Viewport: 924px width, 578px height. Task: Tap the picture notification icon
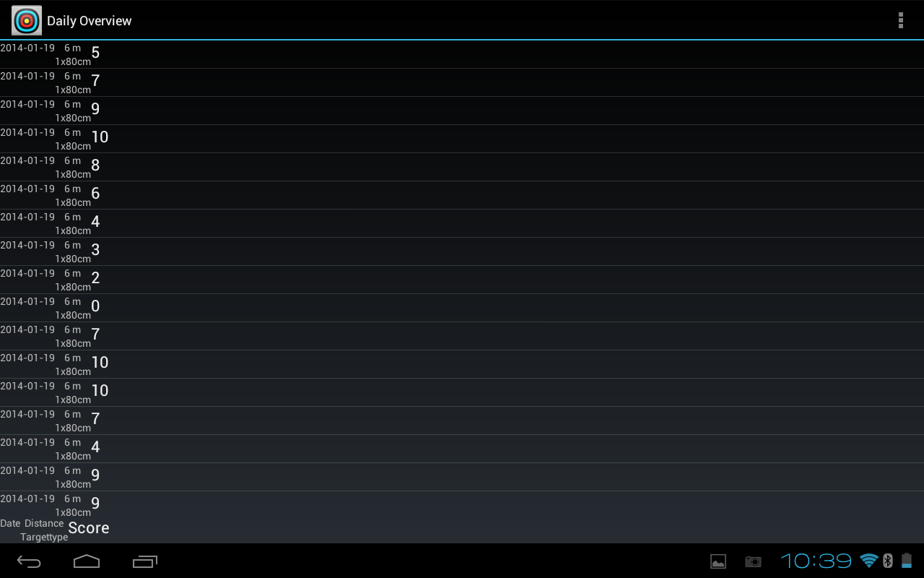click(718, 561)
